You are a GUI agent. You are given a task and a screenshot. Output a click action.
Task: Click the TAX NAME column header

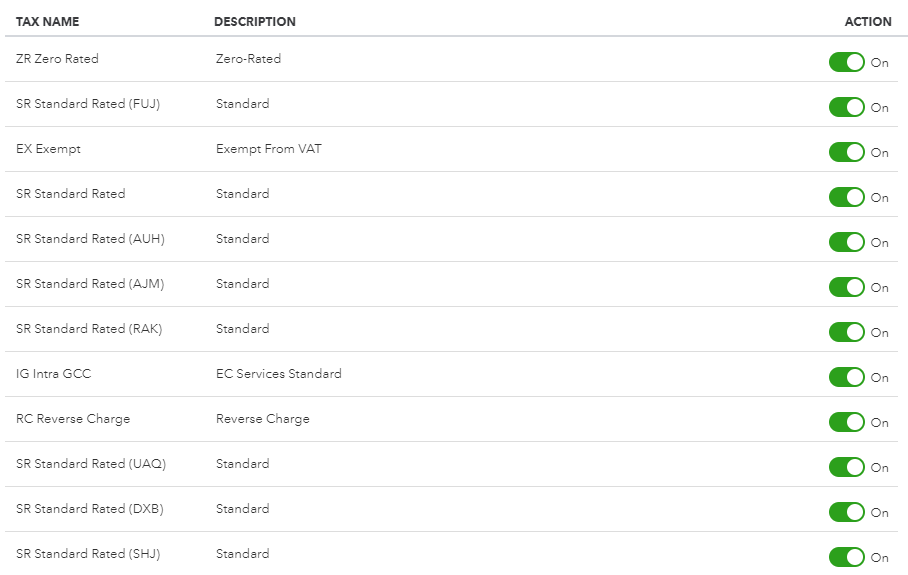point(48,22)
